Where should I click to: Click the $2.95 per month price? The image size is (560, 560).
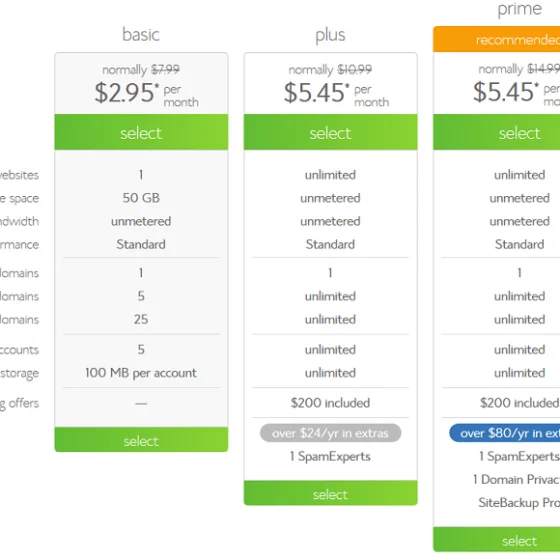pyautogui.click(x=146, y=93)
